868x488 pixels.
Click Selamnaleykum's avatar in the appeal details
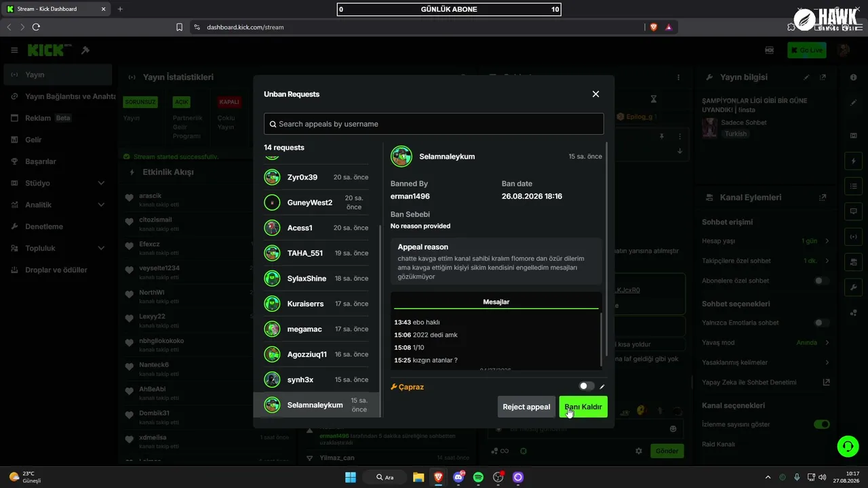click(401, 157)
